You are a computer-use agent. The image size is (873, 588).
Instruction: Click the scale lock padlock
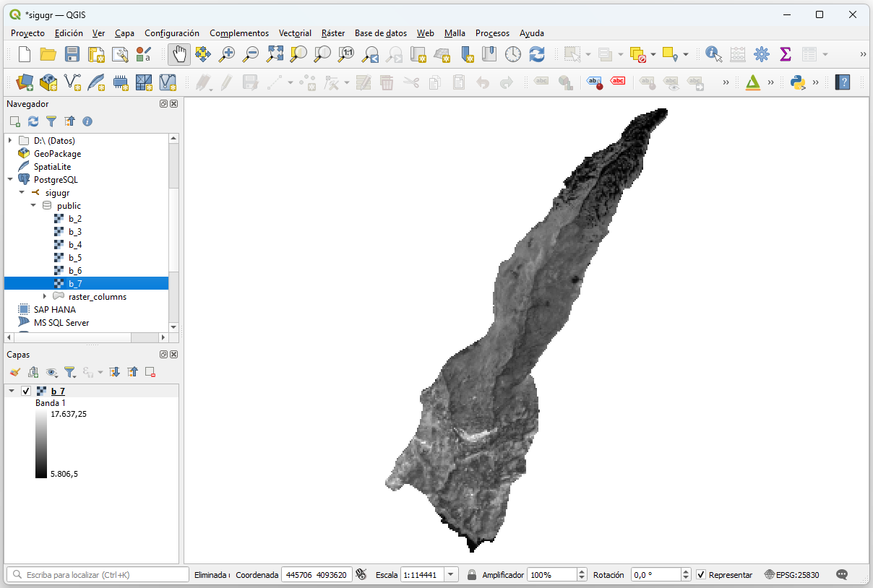[x=473, y=574]
